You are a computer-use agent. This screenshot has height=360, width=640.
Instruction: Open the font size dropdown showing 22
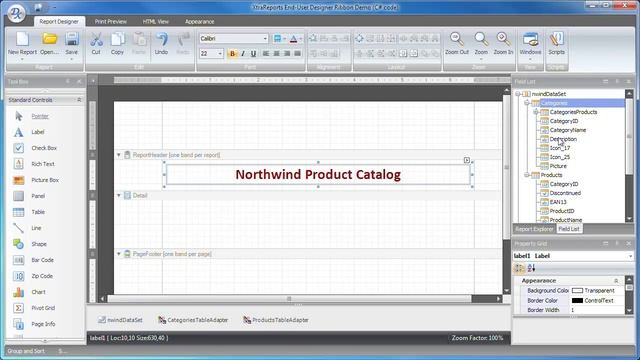pos(220,53)
